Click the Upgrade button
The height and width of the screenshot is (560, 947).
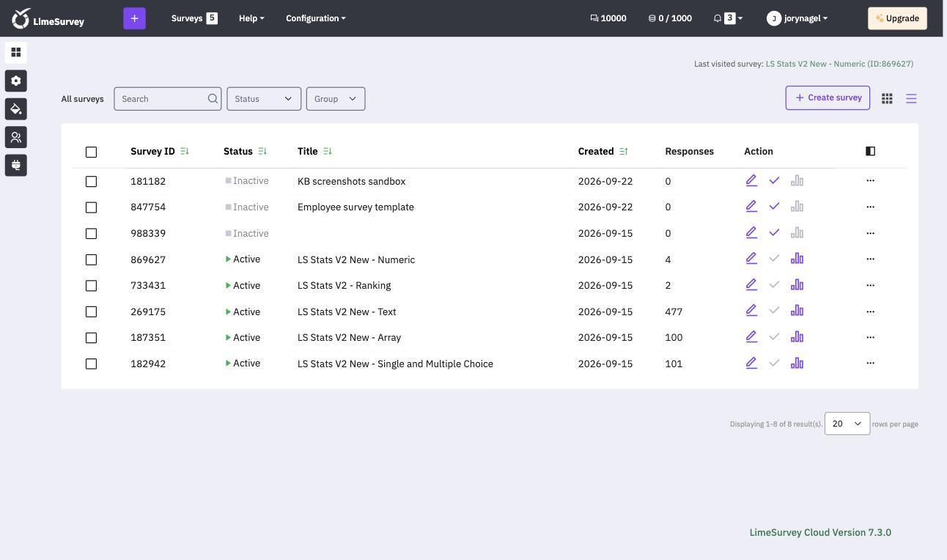[897, 18]
